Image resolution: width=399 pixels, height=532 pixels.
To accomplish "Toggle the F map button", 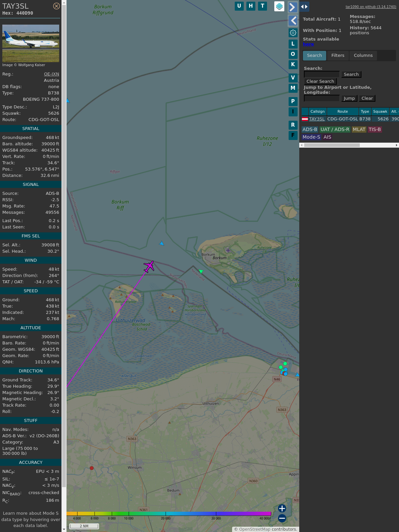I will click(x=293, y=135).
